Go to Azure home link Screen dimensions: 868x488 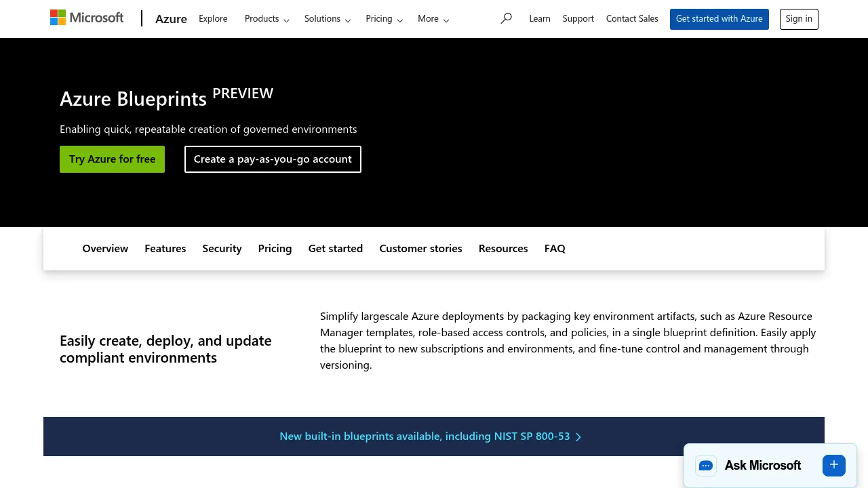pos(171,19)
